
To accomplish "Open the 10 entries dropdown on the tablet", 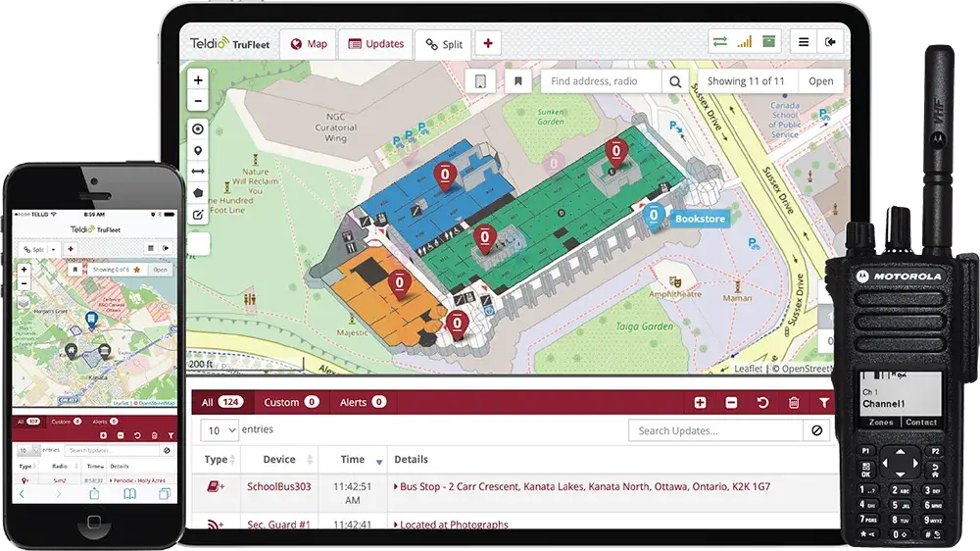I will 220,430.
